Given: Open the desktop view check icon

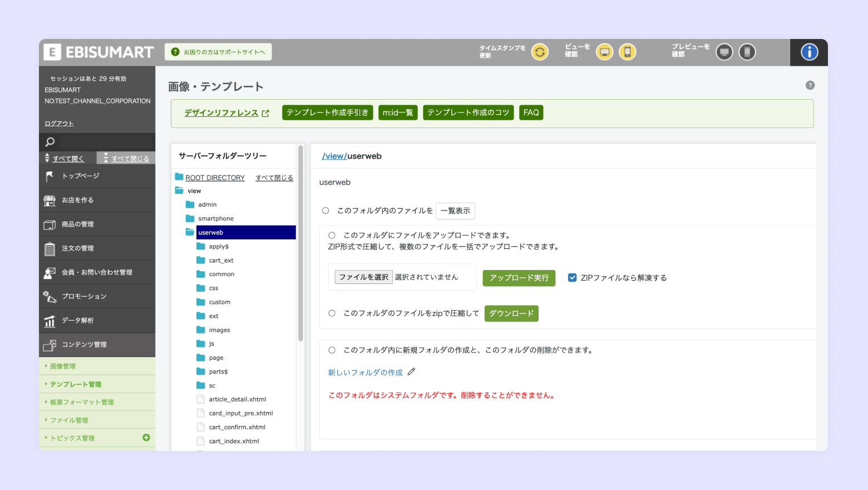Looking at the screenshot, I should pyautogui.click(x=604, y=52).
